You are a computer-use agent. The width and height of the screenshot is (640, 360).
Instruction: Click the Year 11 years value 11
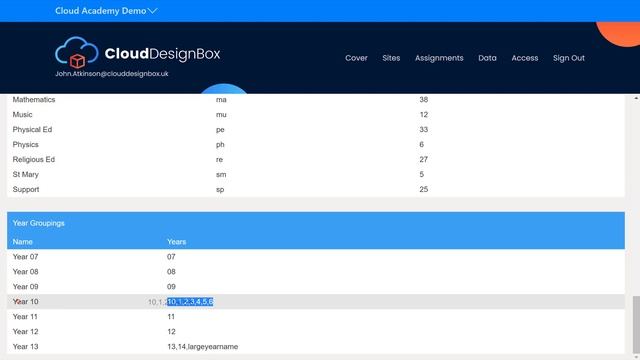point(171,317)
